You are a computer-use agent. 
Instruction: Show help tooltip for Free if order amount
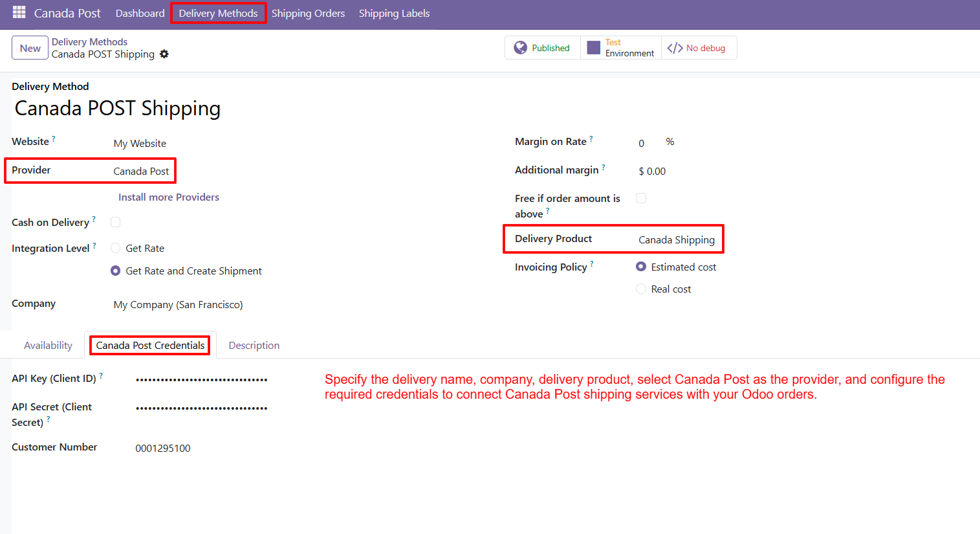(548, 211)
